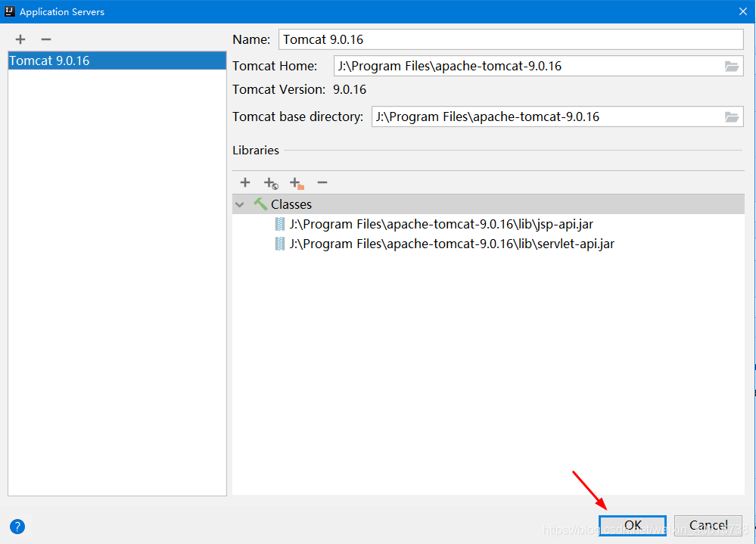Add a library class entry
Screen dimensions: 756x544
[x=245, y=182]
